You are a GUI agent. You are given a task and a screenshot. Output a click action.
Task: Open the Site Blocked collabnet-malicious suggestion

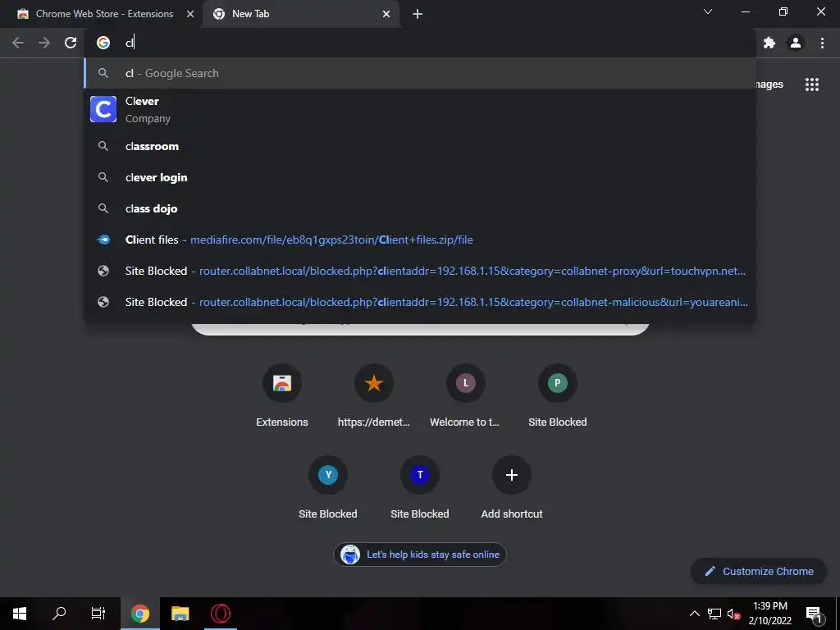[x=419, y=302]
